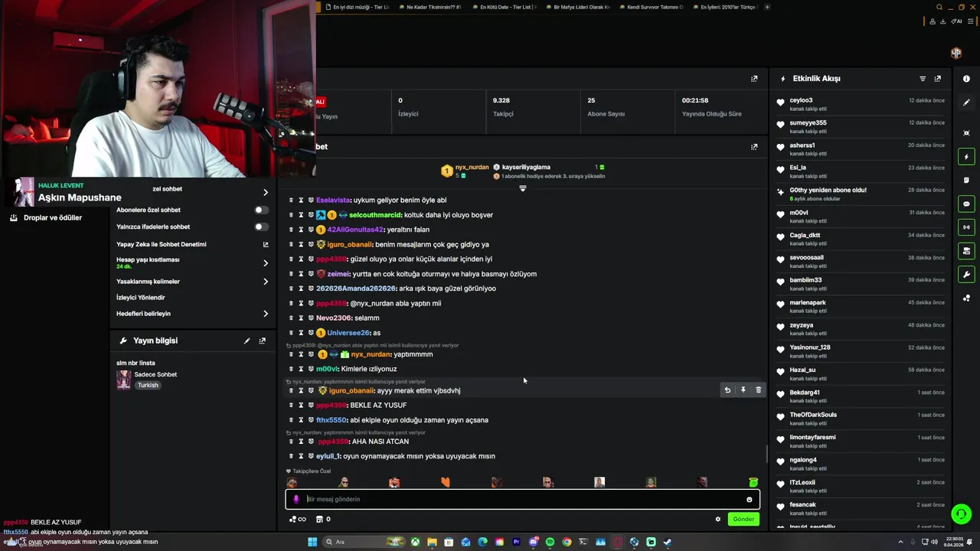The image size is (980, 551).
Task: Click the pencil edit icon in the right sidebar
Action: coord(966,103)
